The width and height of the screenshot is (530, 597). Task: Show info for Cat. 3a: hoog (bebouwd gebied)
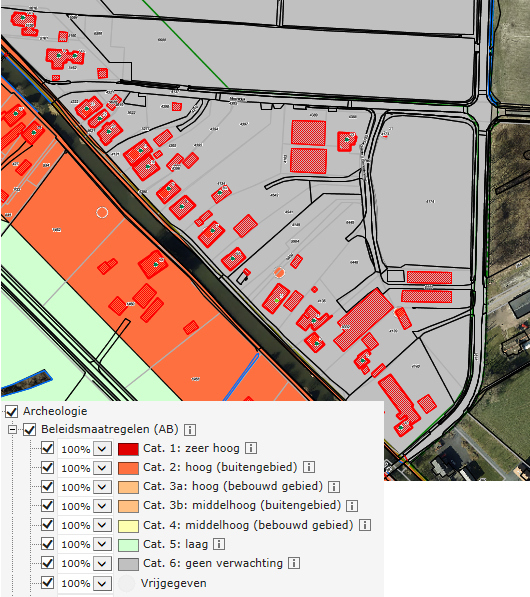pos(334,487)
